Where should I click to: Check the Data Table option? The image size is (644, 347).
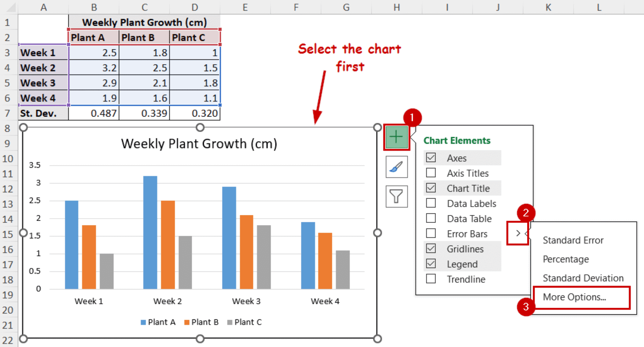pos(431,218)
